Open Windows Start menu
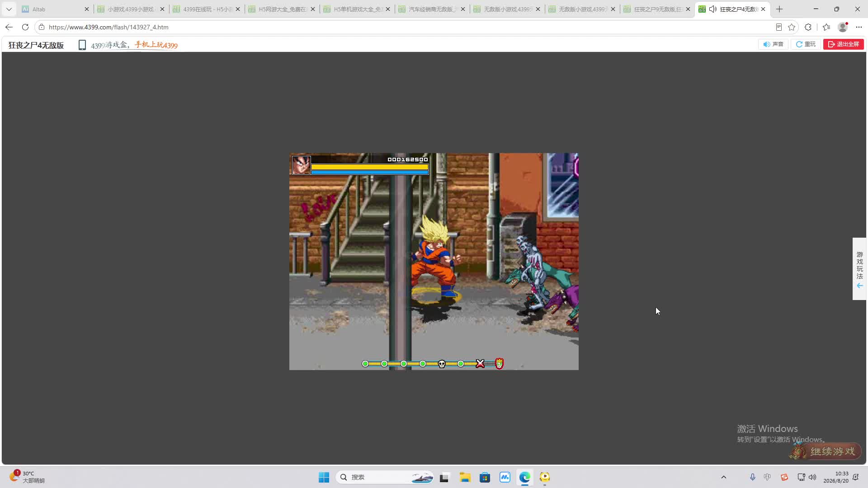Image resolution: width=868 pixels, height=488 pixels. click(x=324, y=477)
